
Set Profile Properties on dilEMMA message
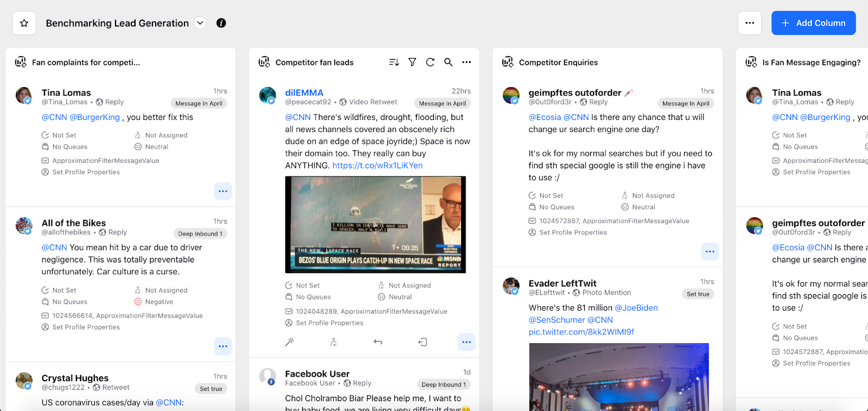point(324,323)
